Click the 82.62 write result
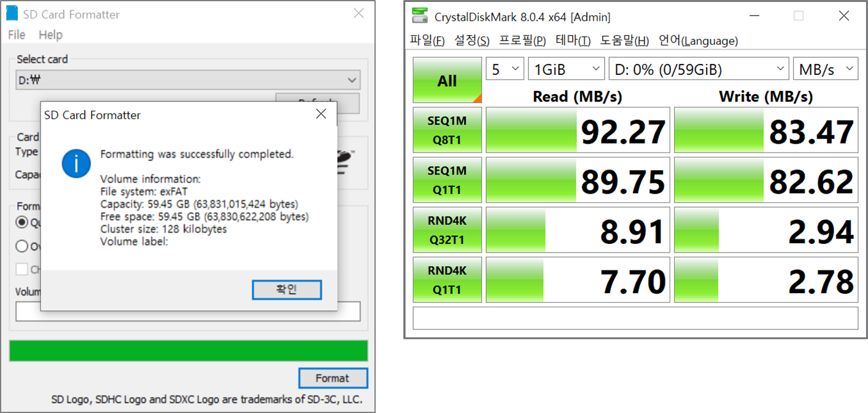 [766, 180]
